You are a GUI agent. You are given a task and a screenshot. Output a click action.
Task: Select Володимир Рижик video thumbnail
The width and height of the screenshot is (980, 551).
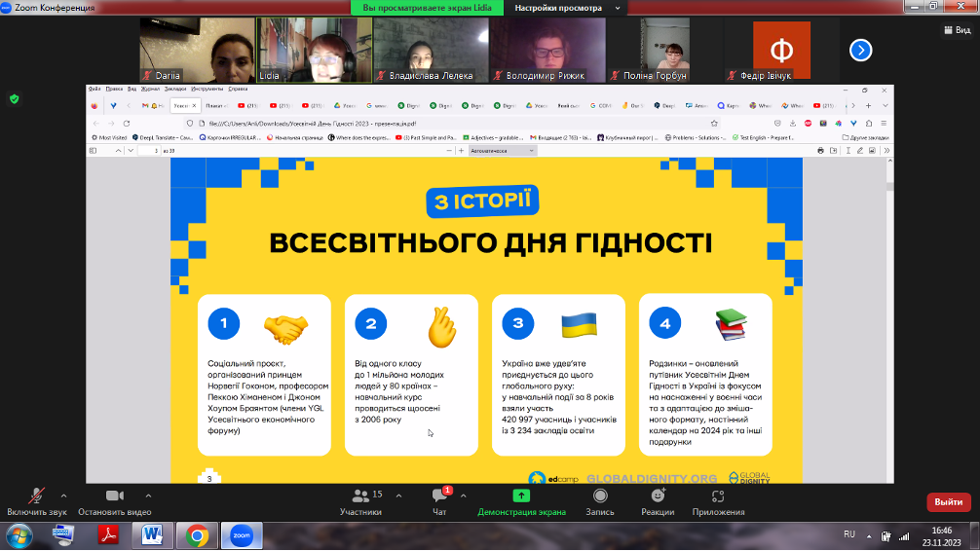[545, 50]
